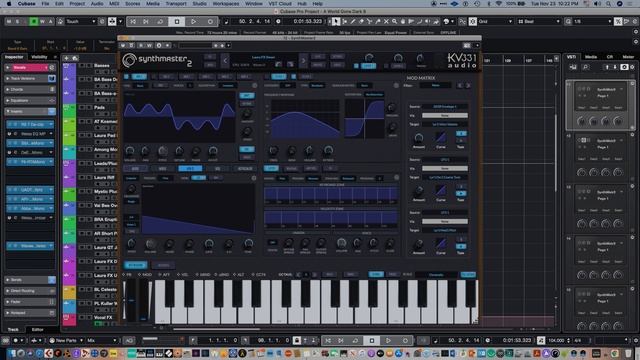Load previous SynthMaster preset arrow
This screenshot has width=640, height=360.
(225, 61)
